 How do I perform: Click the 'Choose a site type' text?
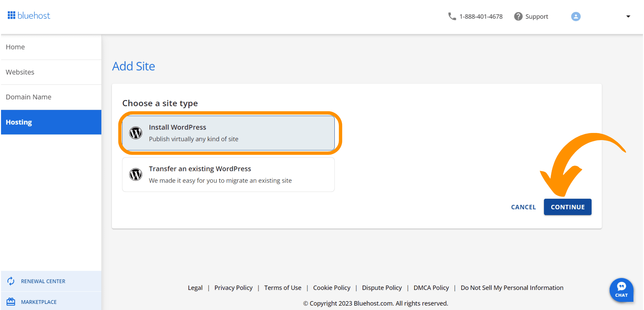(160, 103)
